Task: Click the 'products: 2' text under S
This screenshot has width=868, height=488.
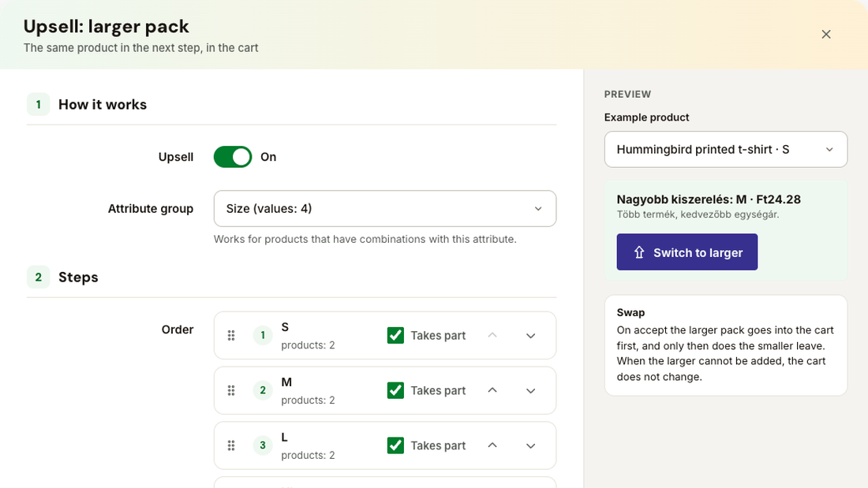Action: click(x=308, y=345)
